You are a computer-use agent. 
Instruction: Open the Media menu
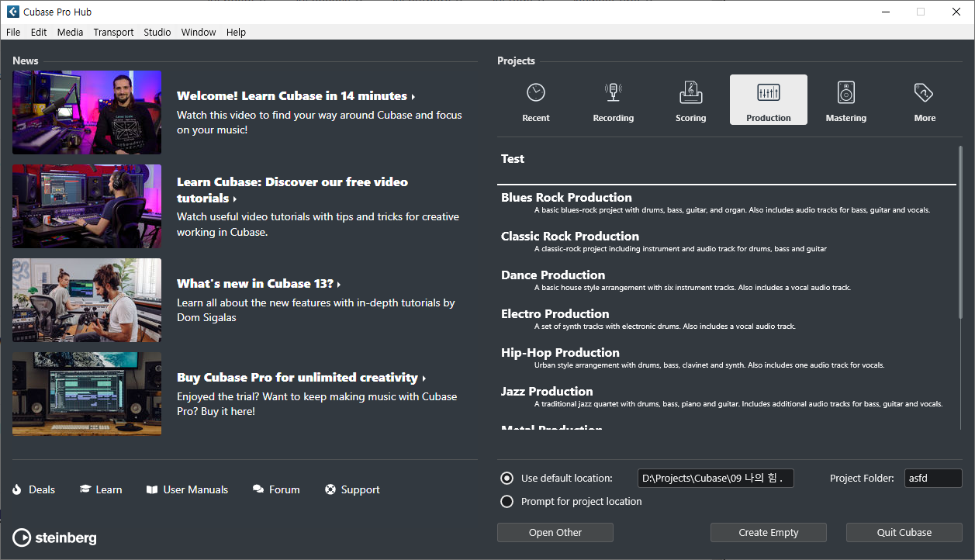(x=70, y=32)
